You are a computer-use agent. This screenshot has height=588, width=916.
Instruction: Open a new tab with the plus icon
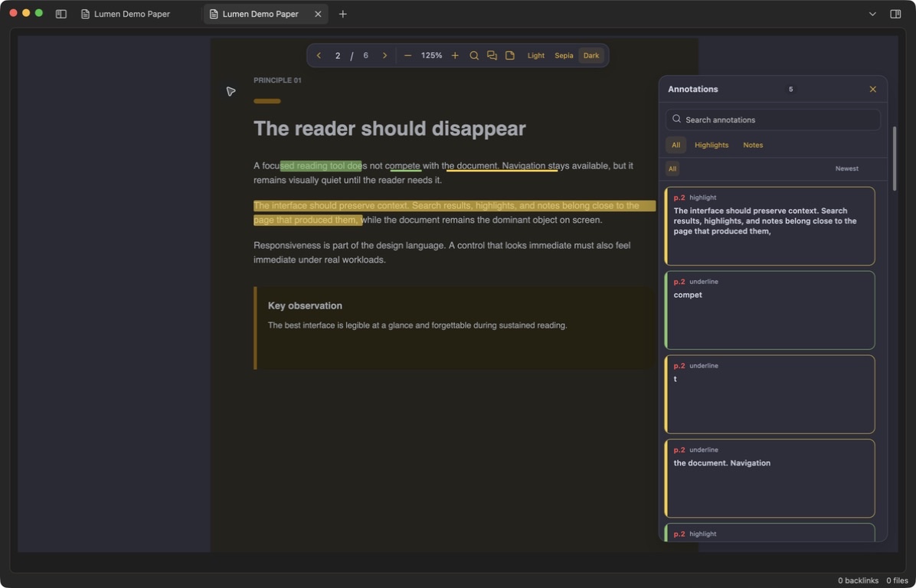pos(343,14)
